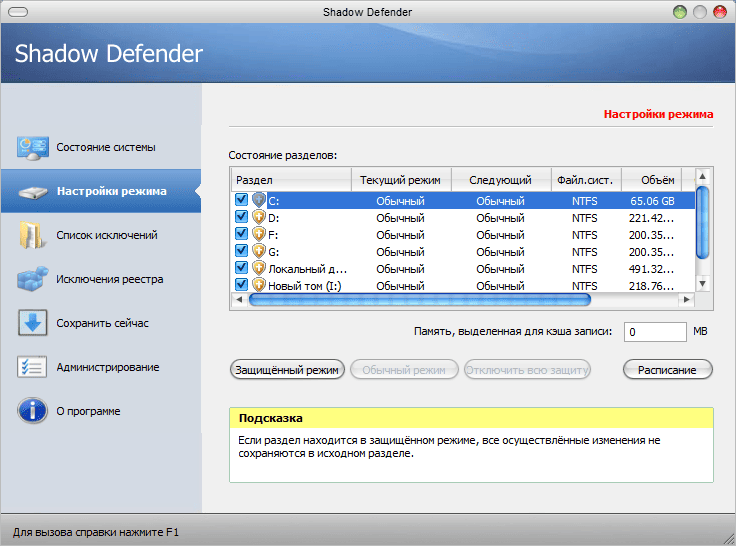This screenshot has height=546, width=736.
Task: Click the Обычный режим button
Action: pos(404,369)
